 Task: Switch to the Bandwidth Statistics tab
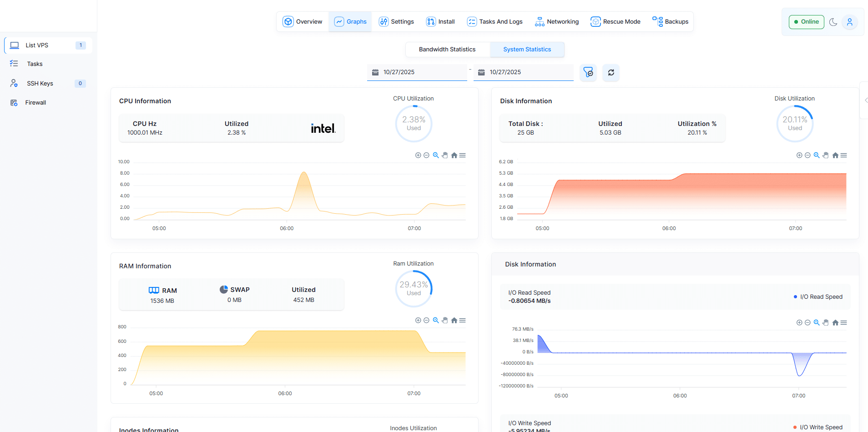pyautogui.click(x=447, y=50)
